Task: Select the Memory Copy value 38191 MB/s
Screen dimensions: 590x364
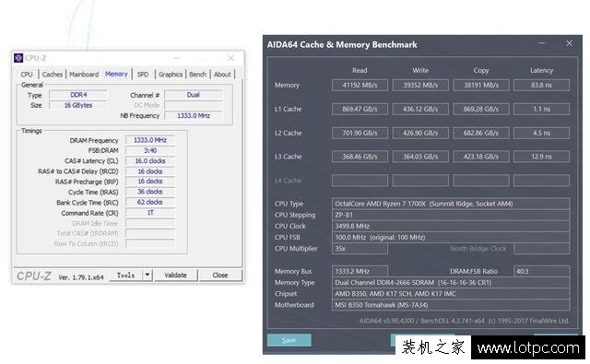Action: click(x=481, y=85)
